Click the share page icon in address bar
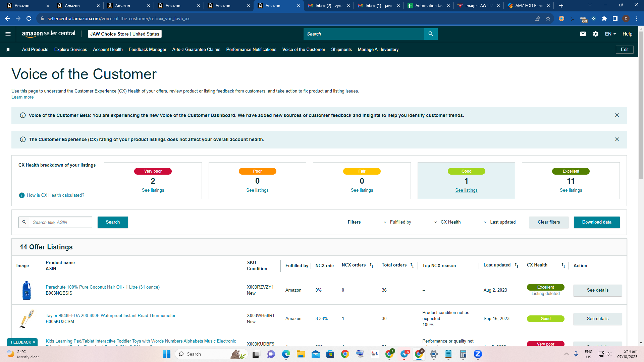Screen dimensions: 644x362 537,18
